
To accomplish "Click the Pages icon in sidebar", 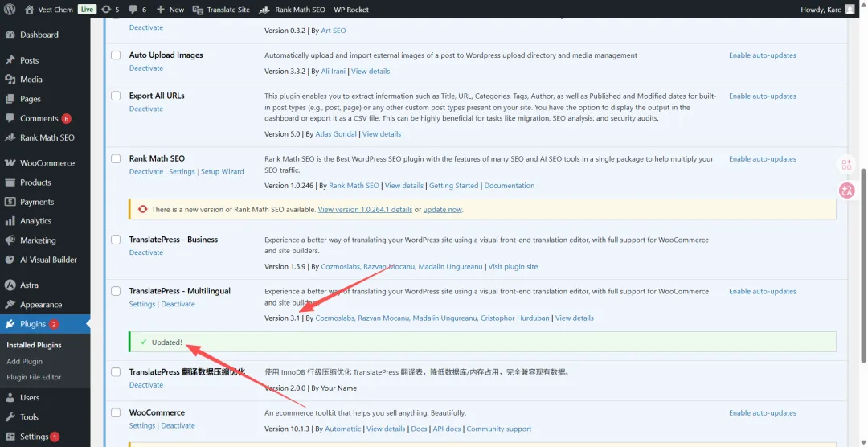I will [x=10, y=99].
